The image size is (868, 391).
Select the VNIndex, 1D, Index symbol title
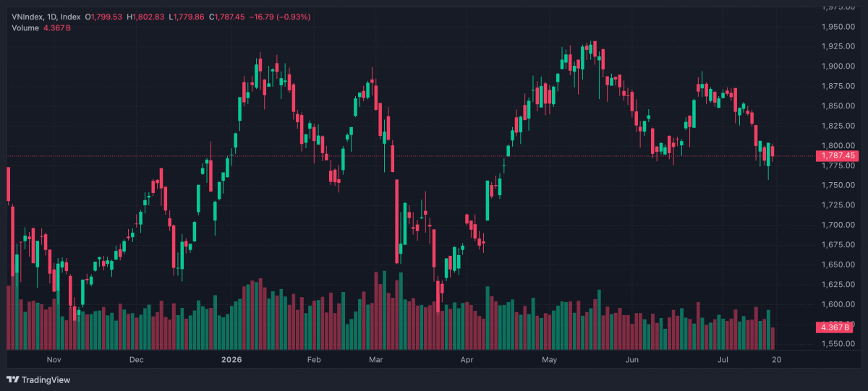click(x=46, y=17)
